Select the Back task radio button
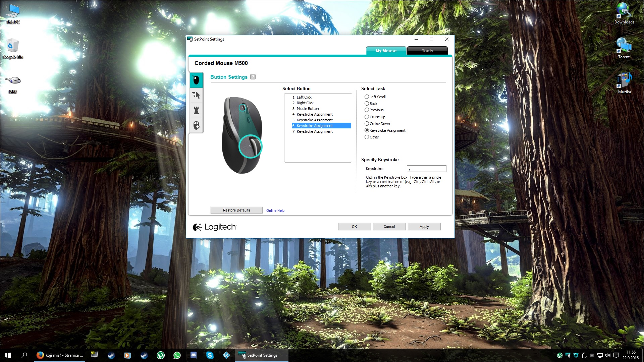The width and height of the screenshot is (644, 362). (367, 104)
